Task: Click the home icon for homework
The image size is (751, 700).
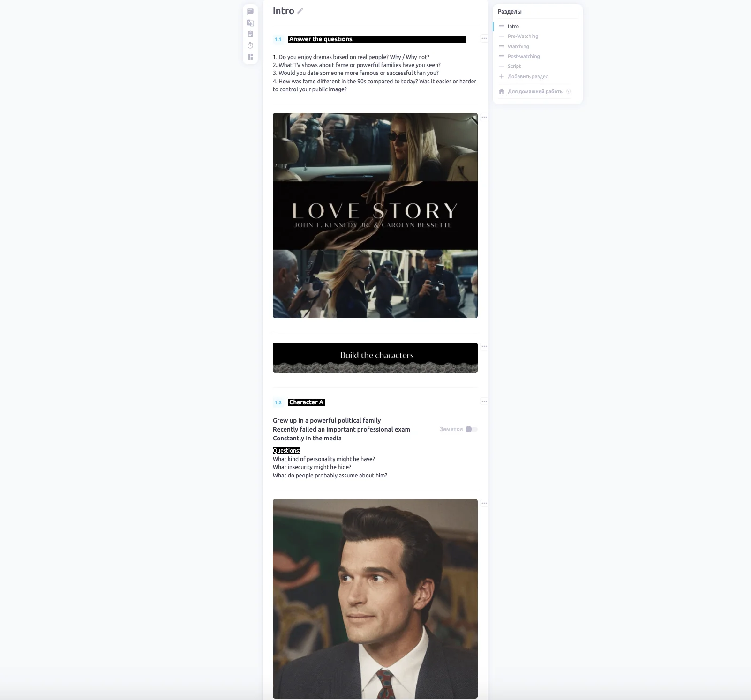Action: 502,91
